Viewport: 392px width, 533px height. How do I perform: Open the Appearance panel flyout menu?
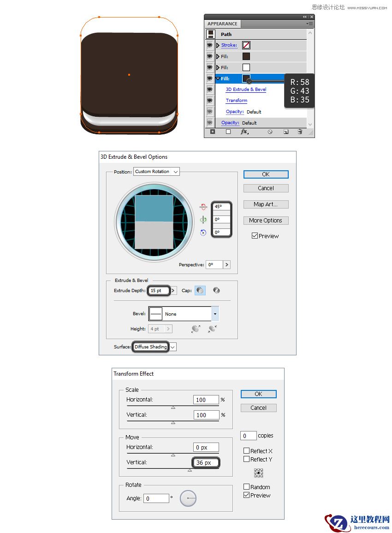[x=309, y=24]
